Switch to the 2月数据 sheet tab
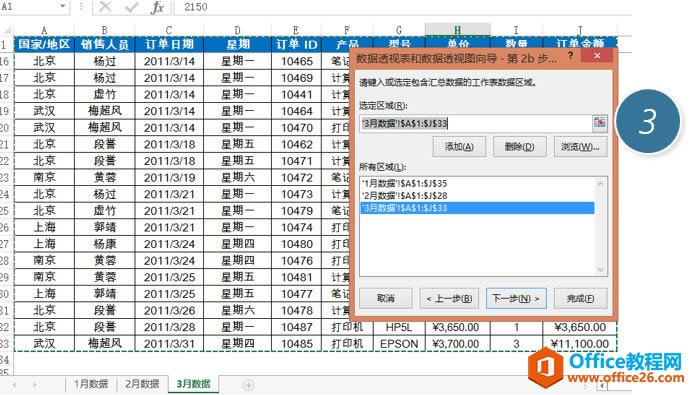The image size is (691, 395). (x=142, y=384)
